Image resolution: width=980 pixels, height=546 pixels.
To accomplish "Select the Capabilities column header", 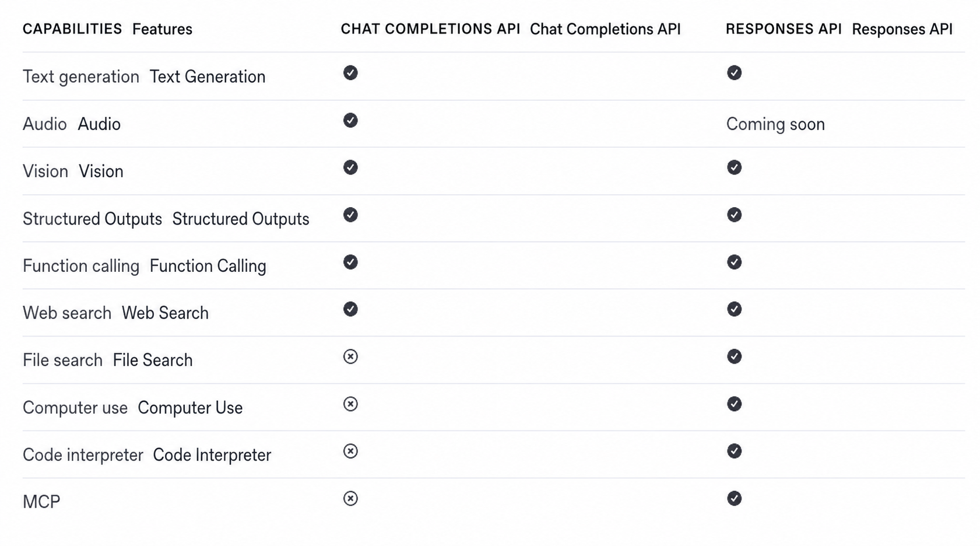I will [72, 29].
